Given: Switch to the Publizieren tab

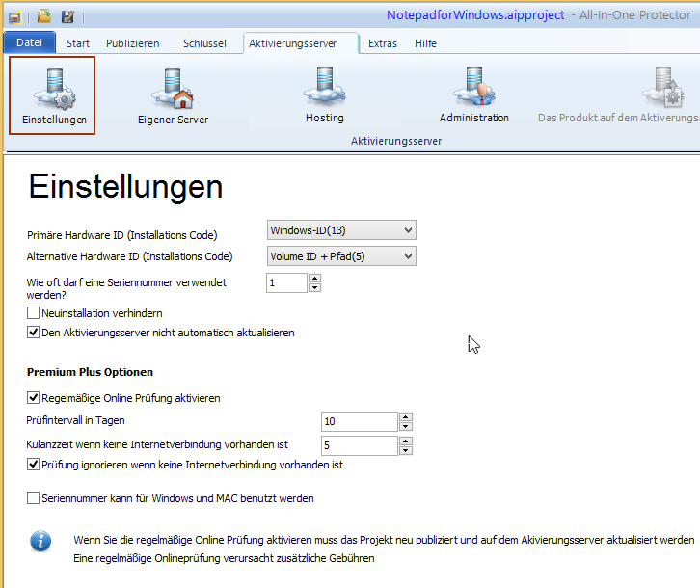Looking at the screenshot, I should coord(132,43).
